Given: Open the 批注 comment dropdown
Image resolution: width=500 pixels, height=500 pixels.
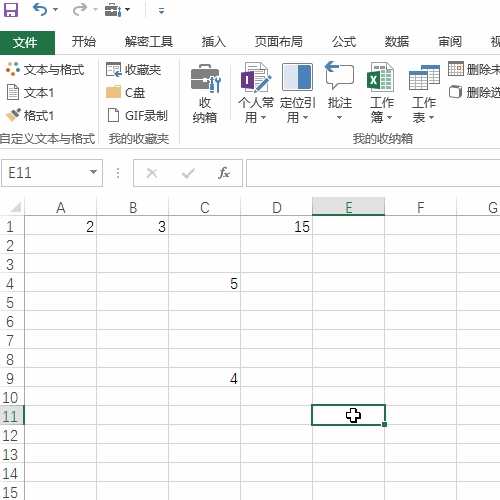Looking at the screenshot, I should pyautogui.click(x=339, y=91).
